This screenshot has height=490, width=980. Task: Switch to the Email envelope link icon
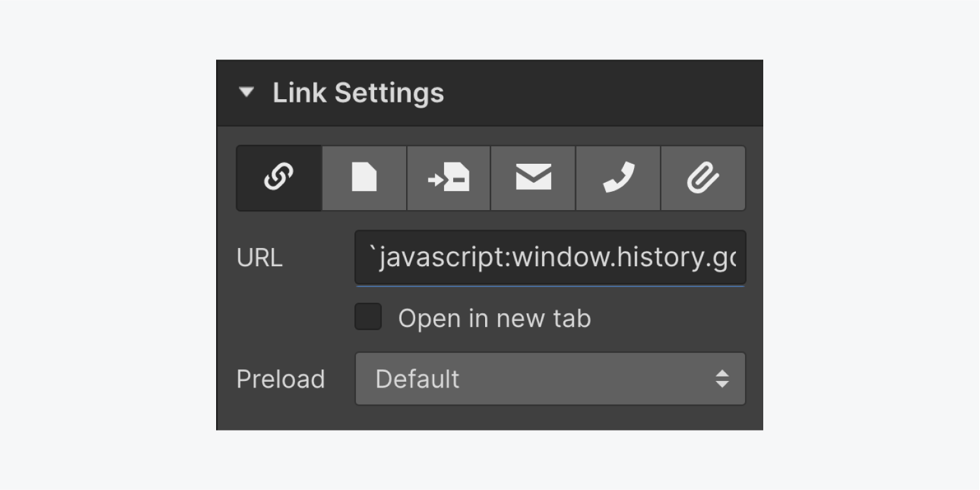533,178
